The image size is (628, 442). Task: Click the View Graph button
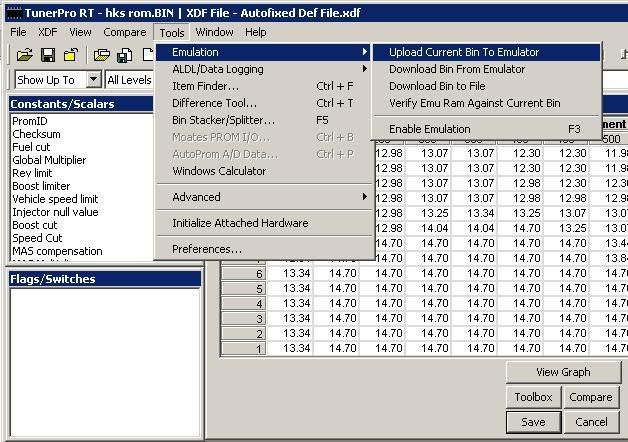tap(564, 372)
